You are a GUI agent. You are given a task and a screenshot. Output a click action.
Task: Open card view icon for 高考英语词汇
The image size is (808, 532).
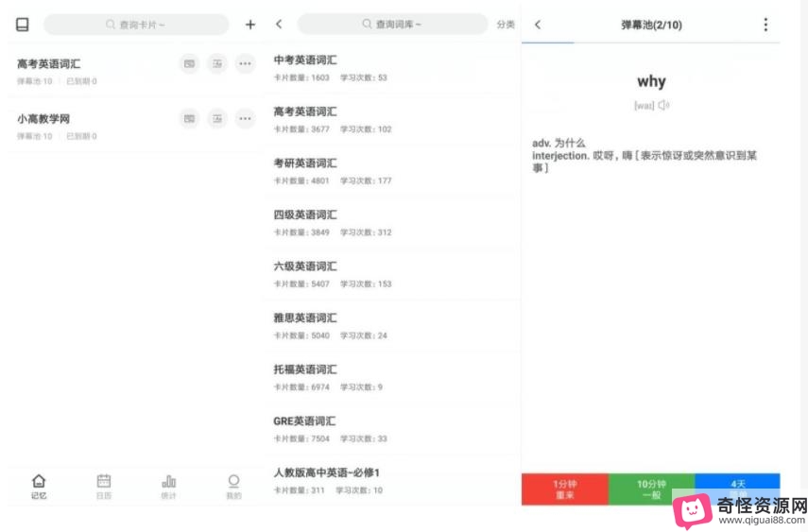pyautogui.click(x=190, y=63)
